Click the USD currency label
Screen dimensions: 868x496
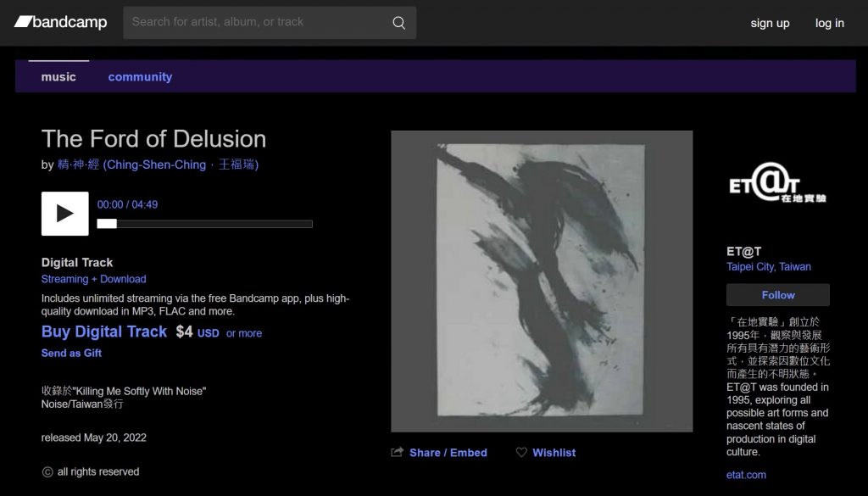pyautogui.click(x=209, y=333)
